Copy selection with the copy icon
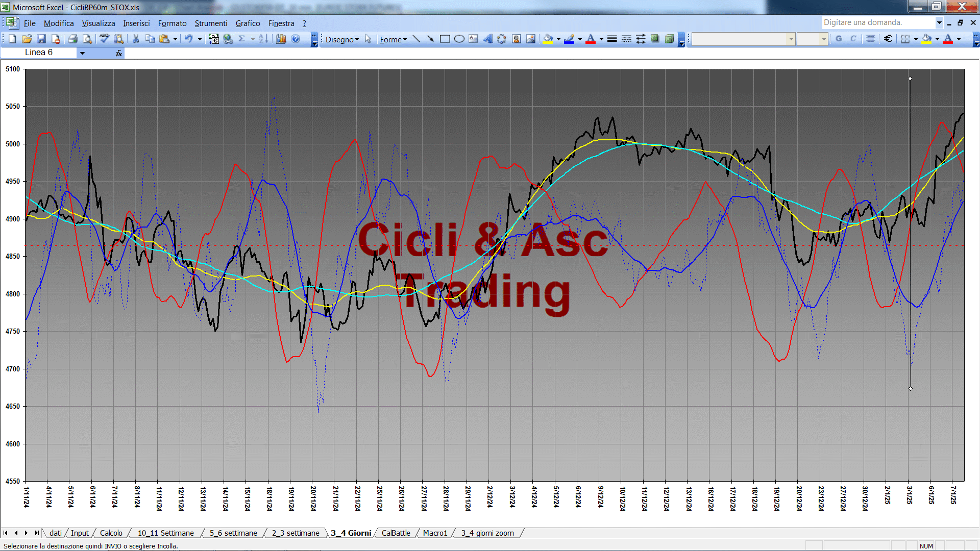Viewport: 980px width, 551px height. (150, 39)
